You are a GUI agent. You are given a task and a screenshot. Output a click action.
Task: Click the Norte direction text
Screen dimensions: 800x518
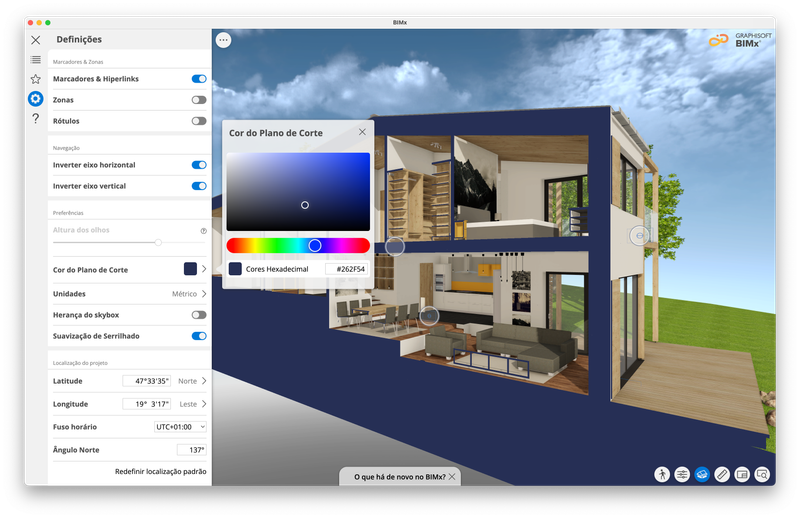click(x=187, y=381)
